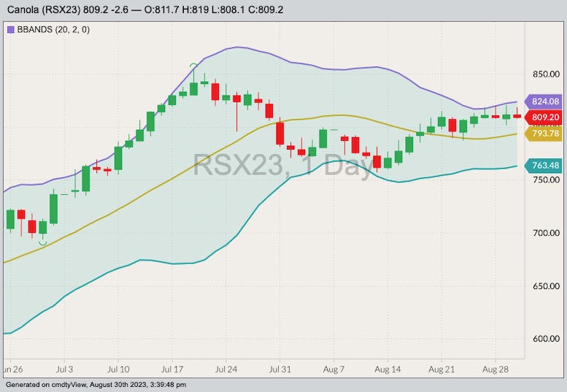This screenshot has width=567, height=392.
Task: Click the swing-low arc marker below late June candle
Action: click(x=42, y=243)
